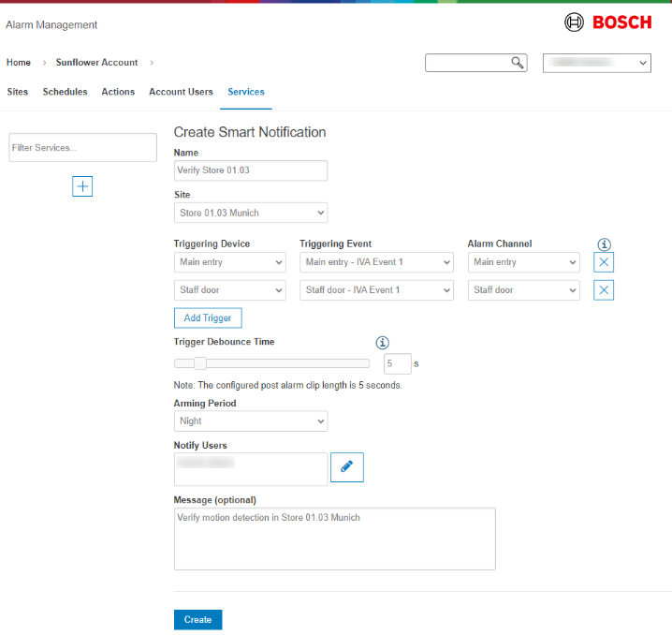
Task: Click the search magnifier icon
Action: point(517,63)
